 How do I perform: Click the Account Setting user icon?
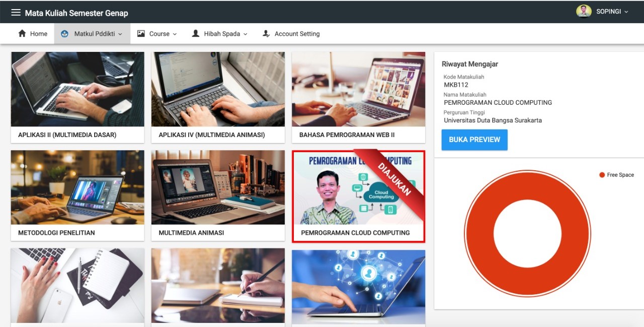click(x=266, y=34)
